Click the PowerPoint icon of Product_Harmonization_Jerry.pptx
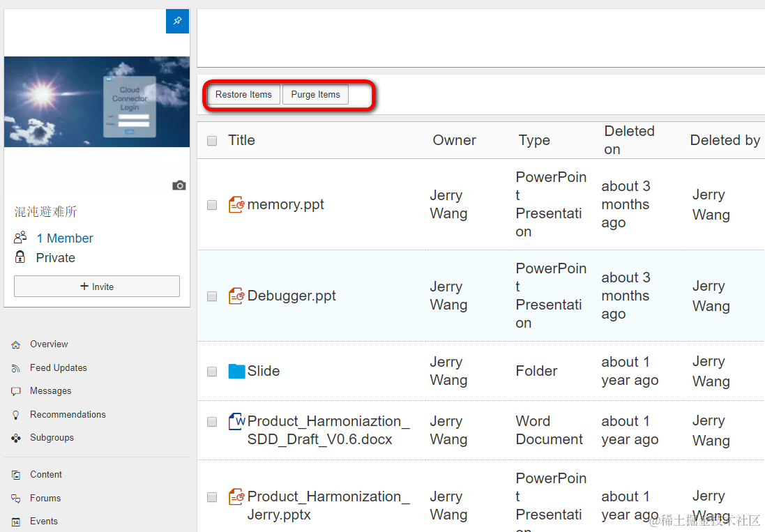The width and height of the screenshot is (765, 532). pos(236,497)
